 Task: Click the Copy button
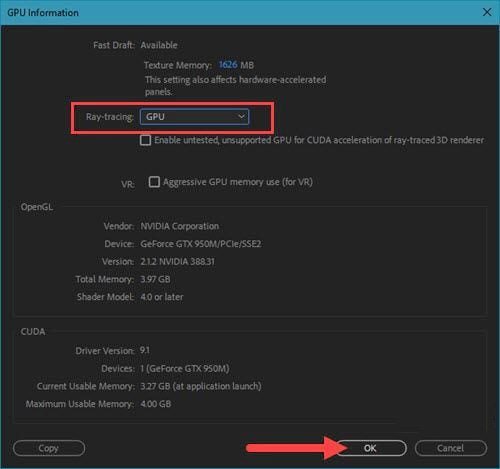coord(49,448)
